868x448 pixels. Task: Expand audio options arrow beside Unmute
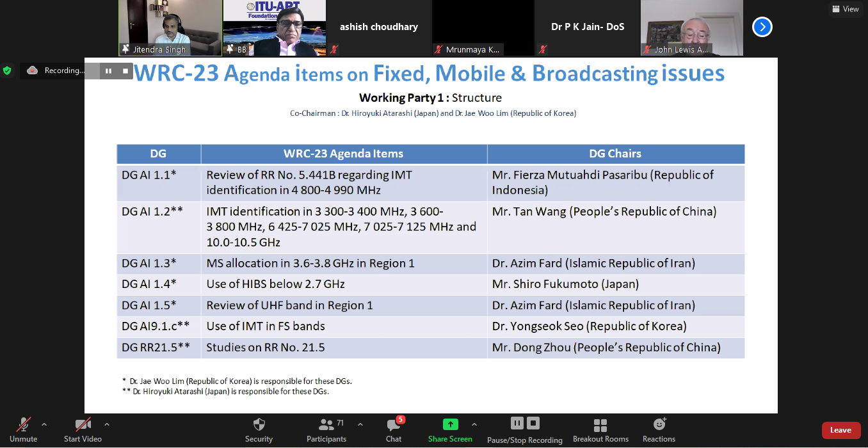(x=44, y=424)
